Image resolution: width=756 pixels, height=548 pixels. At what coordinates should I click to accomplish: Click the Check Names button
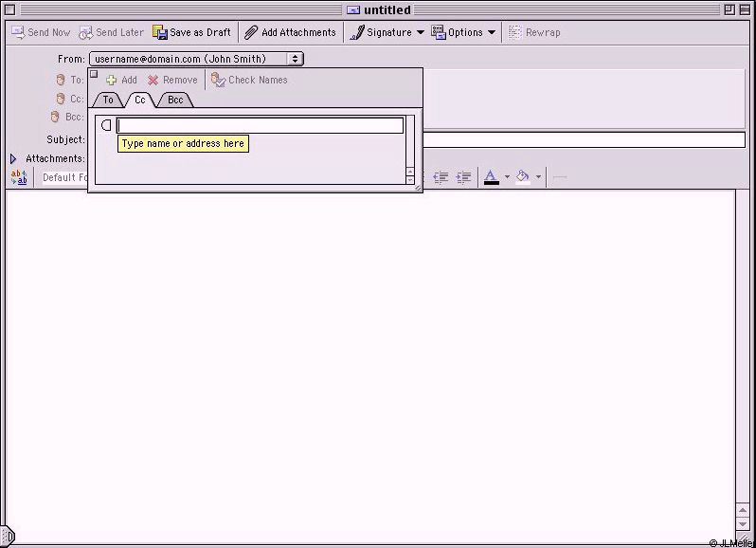249,80
